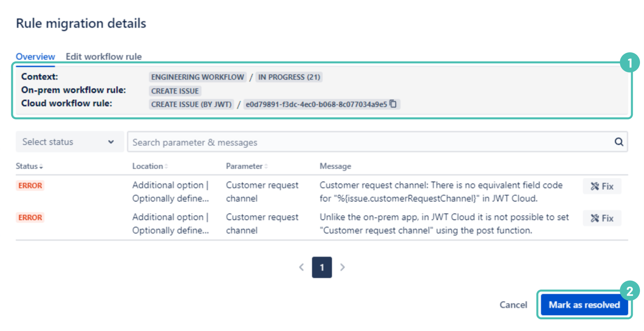Sort by Location column arrow
644x331 pixels.
pos(166,166)
